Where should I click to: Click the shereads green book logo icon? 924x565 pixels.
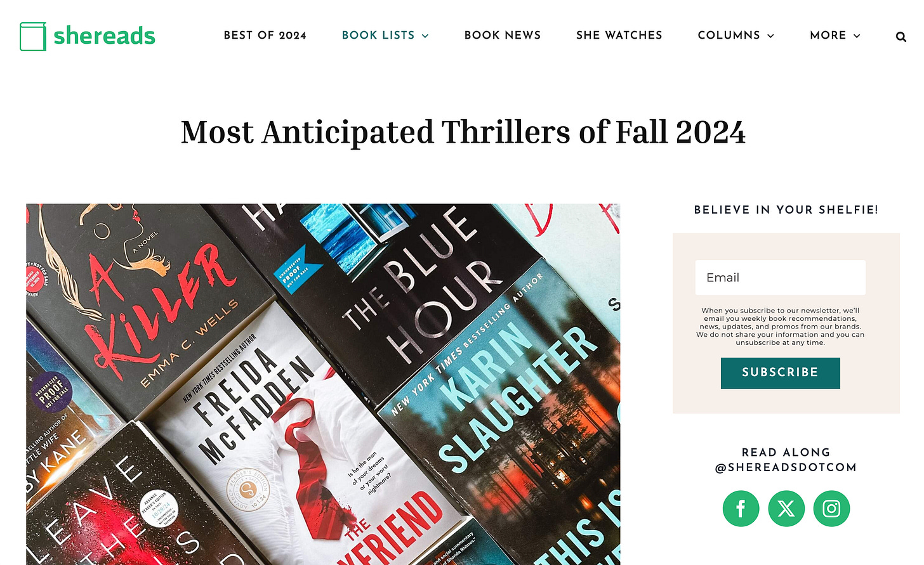(33, 36)
